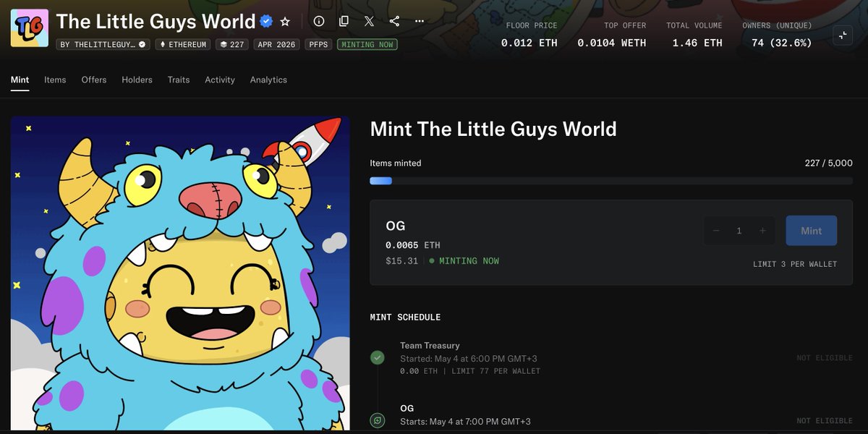Click the 0.0065 ETH price text
The height and width of the screenshot is (434, 868).
coord(413,245)
